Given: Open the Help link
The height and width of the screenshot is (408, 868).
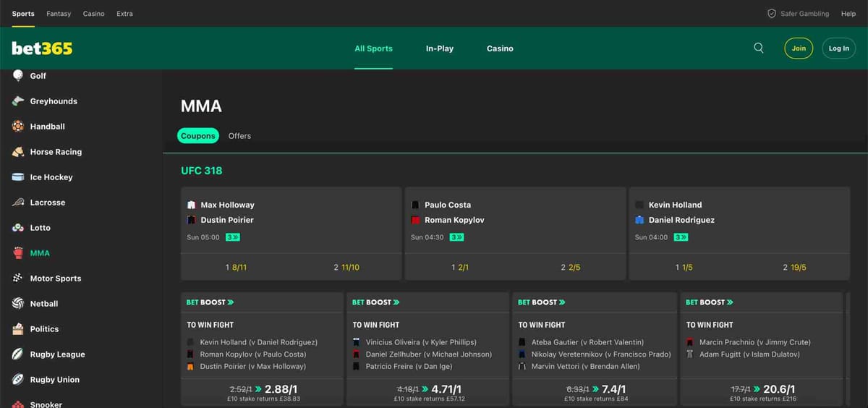Looking at the screenshot, I should point(848,14).
